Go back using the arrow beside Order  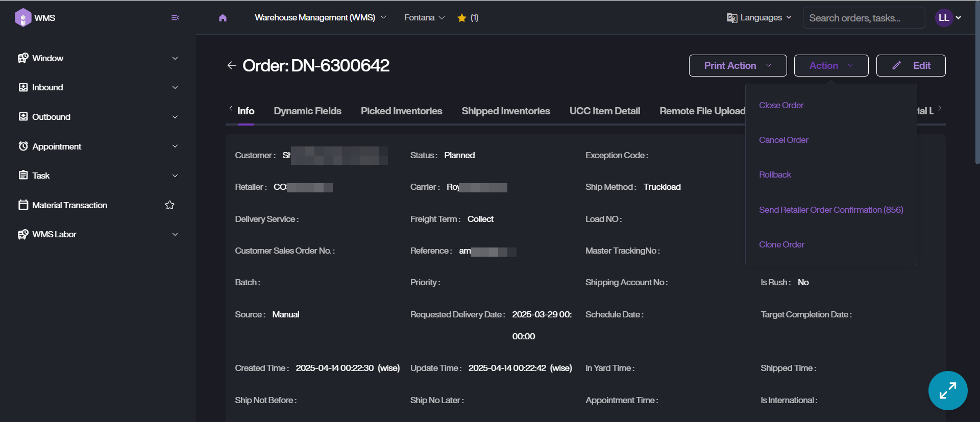232,65
